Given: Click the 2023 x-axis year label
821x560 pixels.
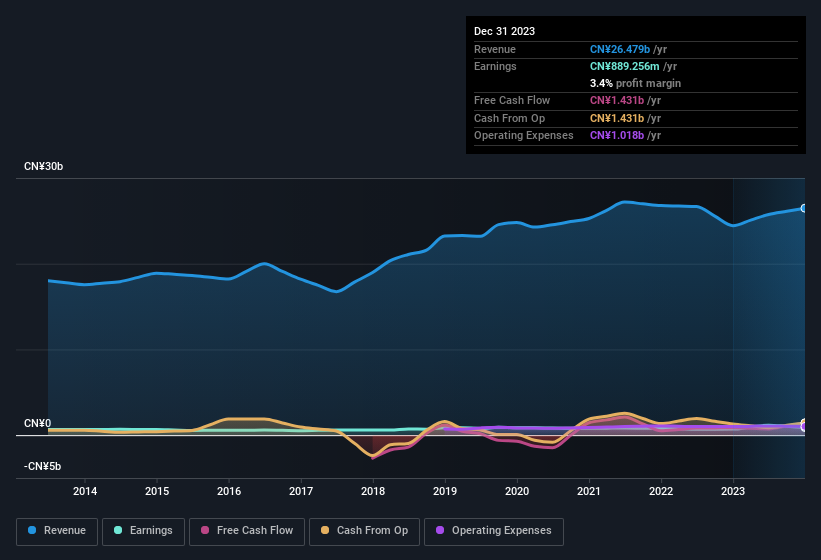Looking at the screenshot, I should coord(733,491).
